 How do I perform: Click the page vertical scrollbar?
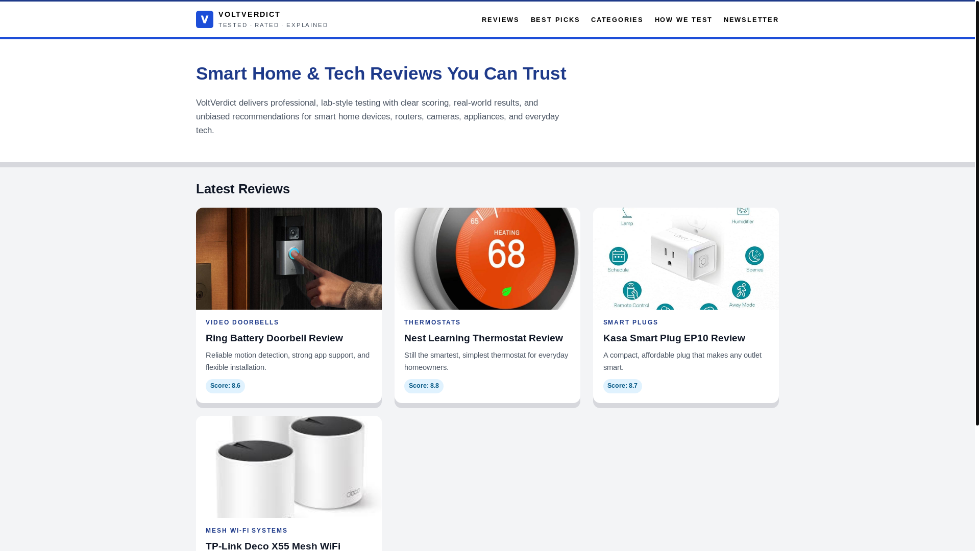point(977,214)
